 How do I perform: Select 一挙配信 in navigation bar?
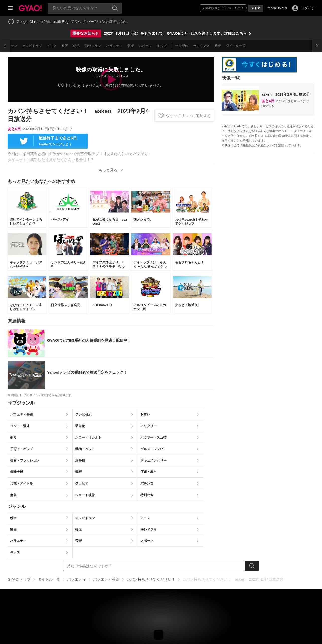pos(182,46)
